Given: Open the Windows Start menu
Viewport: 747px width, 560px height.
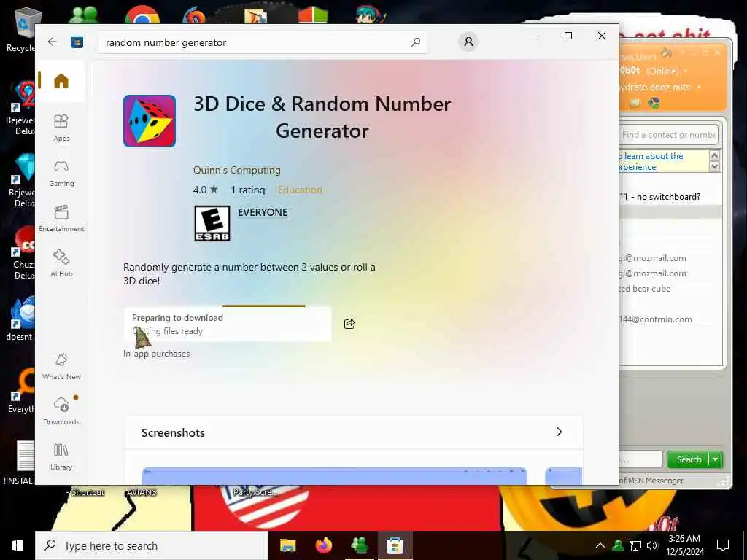Looking at the screenshot, I should point(18,545).
